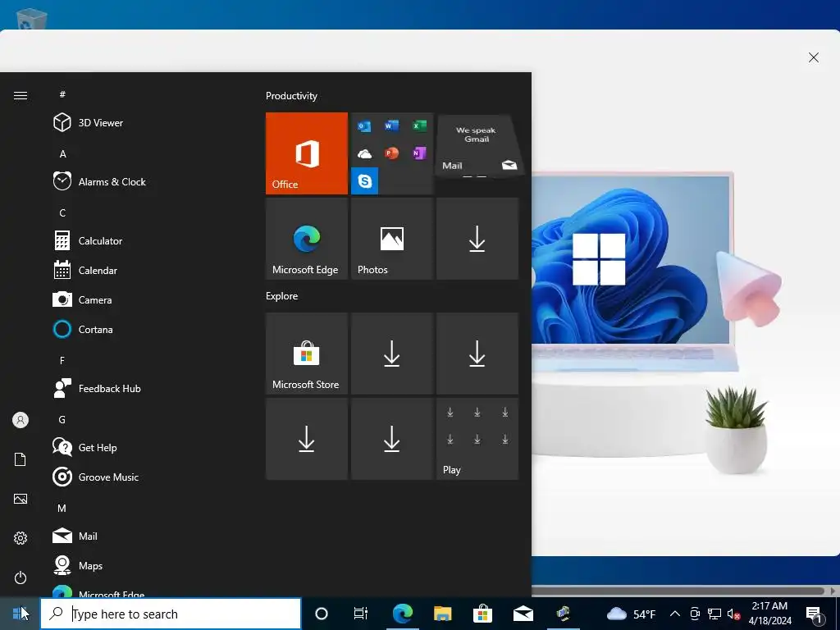Click the taskbar search box
Image resolution: width=840 pixels, height=630 pixels.
(x=171, y=614)
